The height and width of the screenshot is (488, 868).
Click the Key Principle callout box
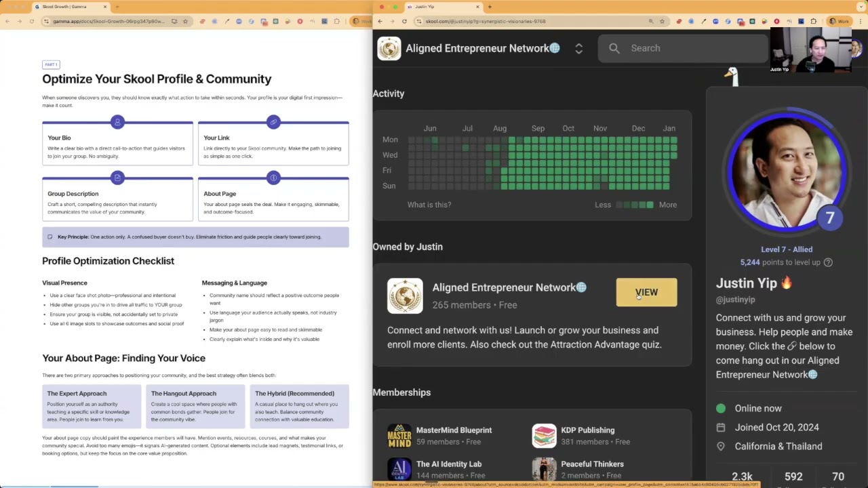click(x=195, y=237)
